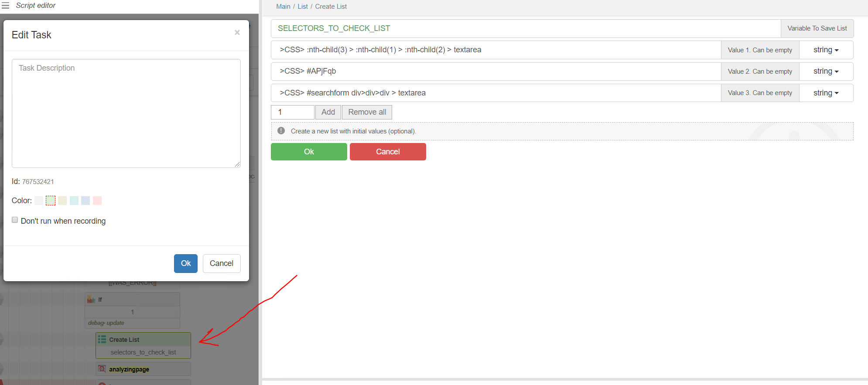868x385 pixels.
Task: Close the Edit Task dialog with X
Action: tap(237, 33)
